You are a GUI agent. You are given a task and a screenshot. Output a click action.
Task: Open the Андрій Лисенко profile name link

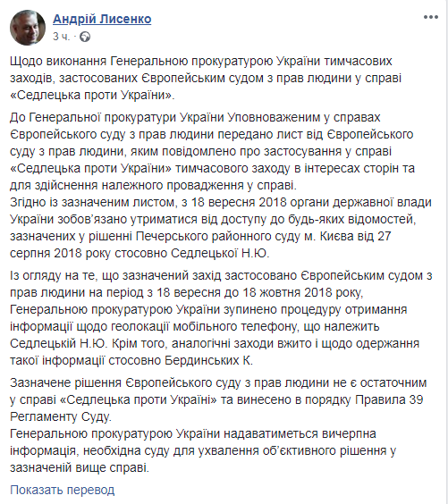(102, 19)
